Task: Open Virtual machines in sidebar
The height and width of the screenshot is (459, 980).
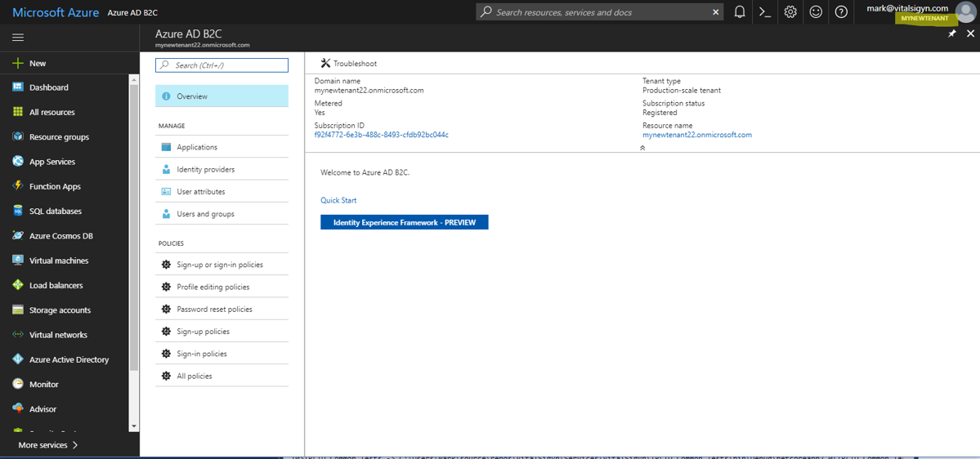Action: (x=58, y=261)
